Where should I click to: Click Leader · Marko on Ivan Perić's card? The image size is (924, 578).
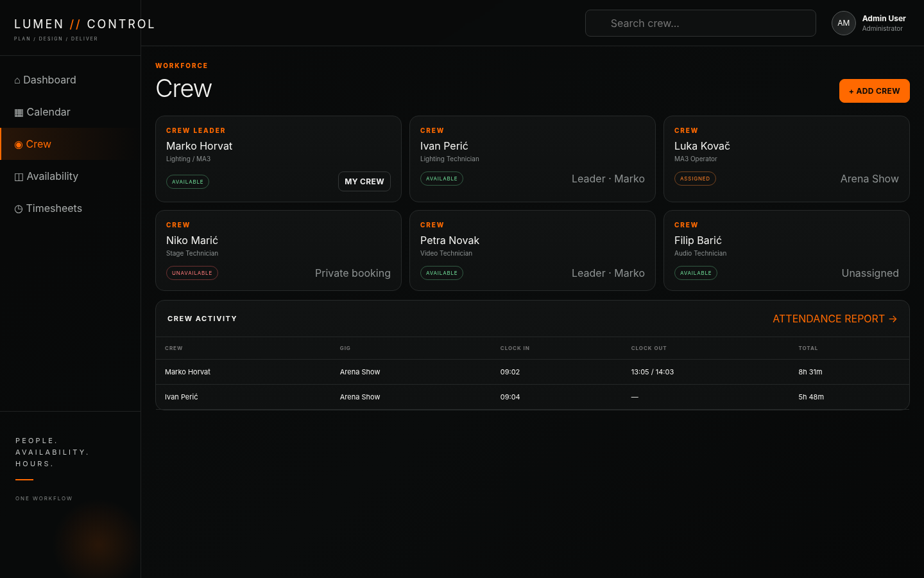pyautogui.click(x=608, y=179)
